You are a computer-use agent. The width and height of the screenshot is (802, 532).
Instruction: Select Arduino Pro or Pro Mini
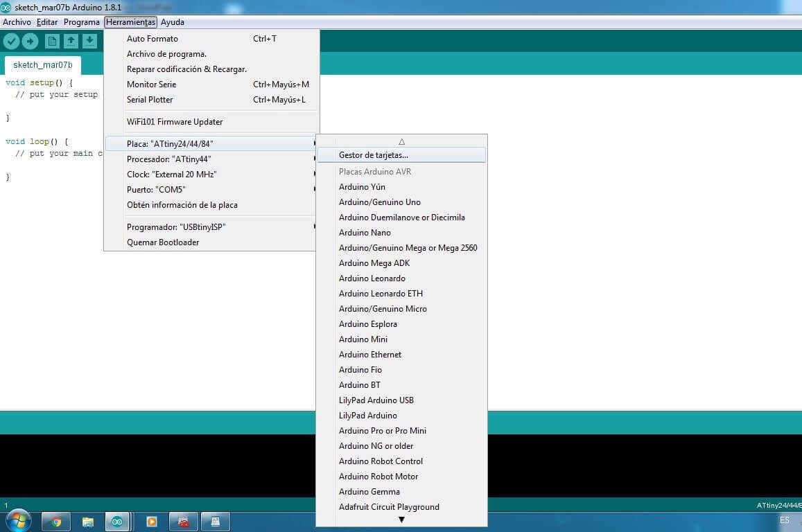pos(401,431)
